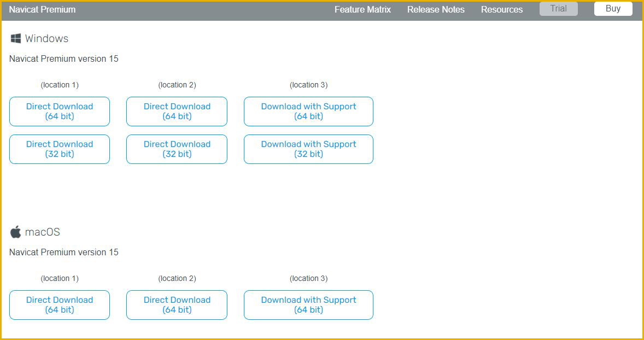The height and width of the screenshot is (340, 644).
Task: Go to the Resources menu item
Action: coord(502,9)
